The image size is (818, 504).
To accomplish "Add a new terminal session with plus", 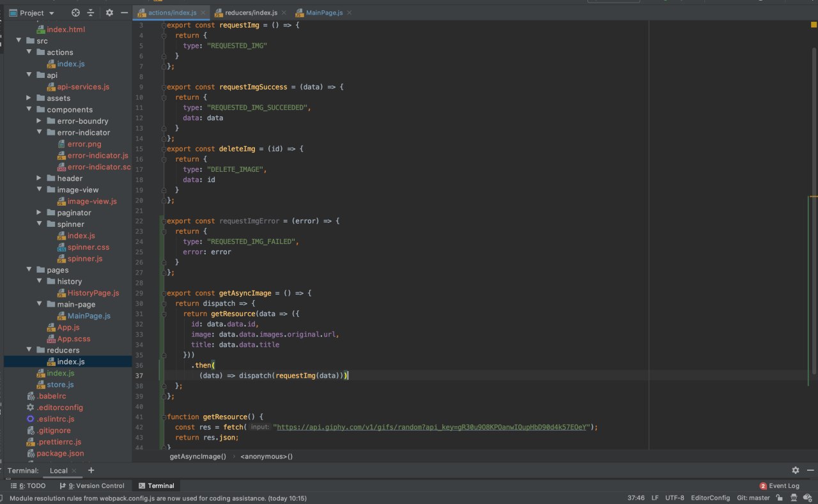I will click(91, 470).
